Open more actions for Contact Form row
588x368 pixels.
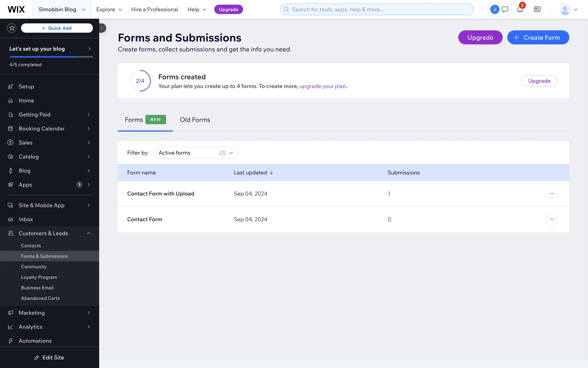click(x=552, y=219)
